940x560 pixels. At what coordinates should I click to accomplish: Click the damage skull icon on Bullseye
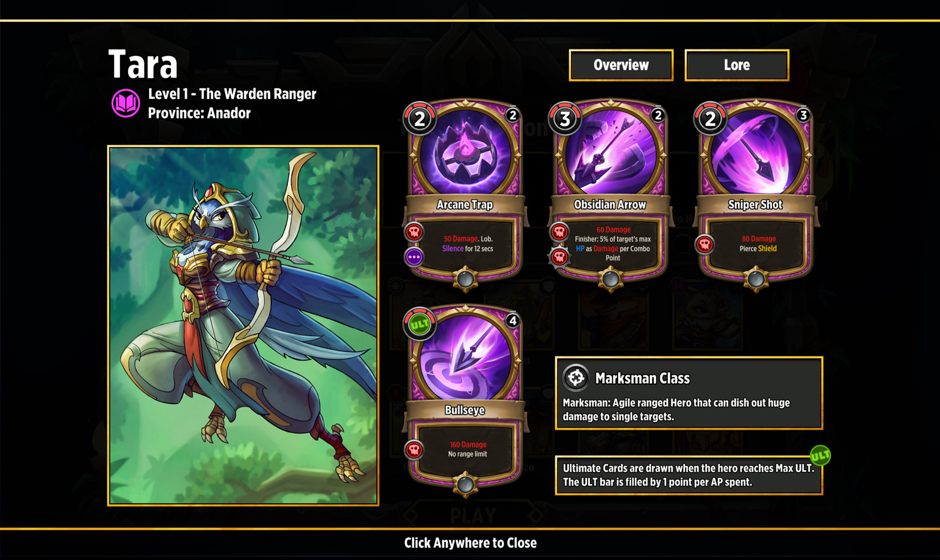pos(414,450)
